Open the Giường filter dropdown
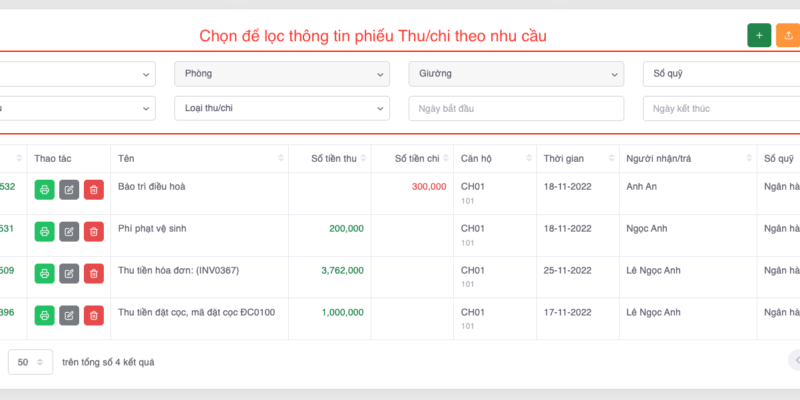 [x=515, y=74]
